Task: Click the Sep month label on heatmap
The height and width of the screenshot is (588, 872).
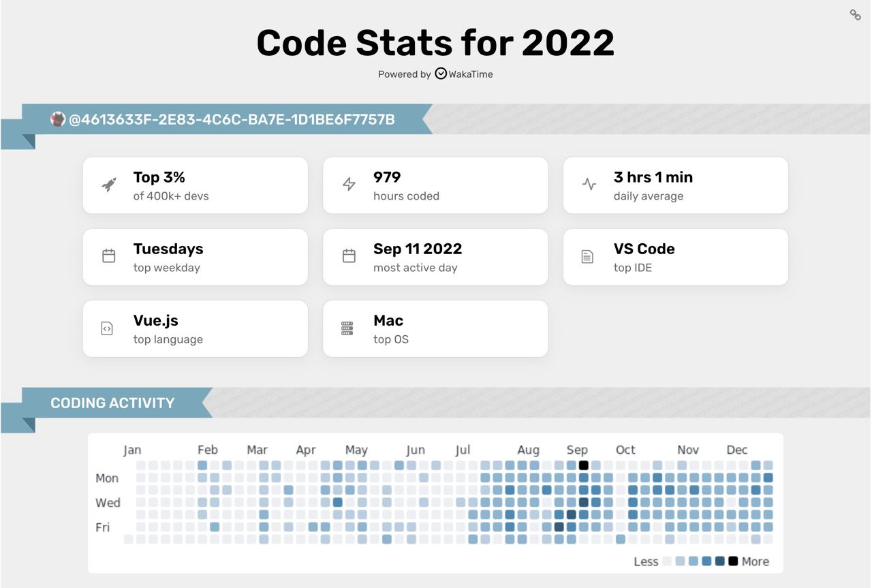Action: pos(577,450)
